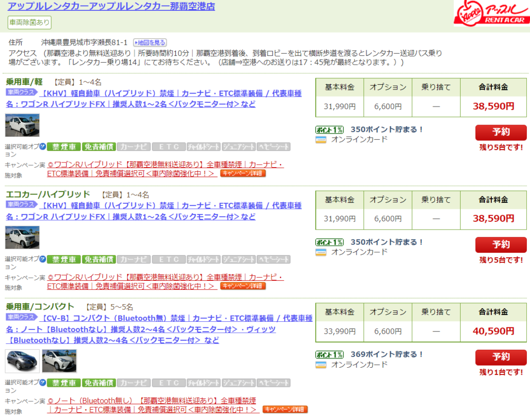Viewport: 530px width, 420px height.
Task: Toggle チャイルドシート option in 乗用車/軽 listing
Action: [x=203, y=147]
